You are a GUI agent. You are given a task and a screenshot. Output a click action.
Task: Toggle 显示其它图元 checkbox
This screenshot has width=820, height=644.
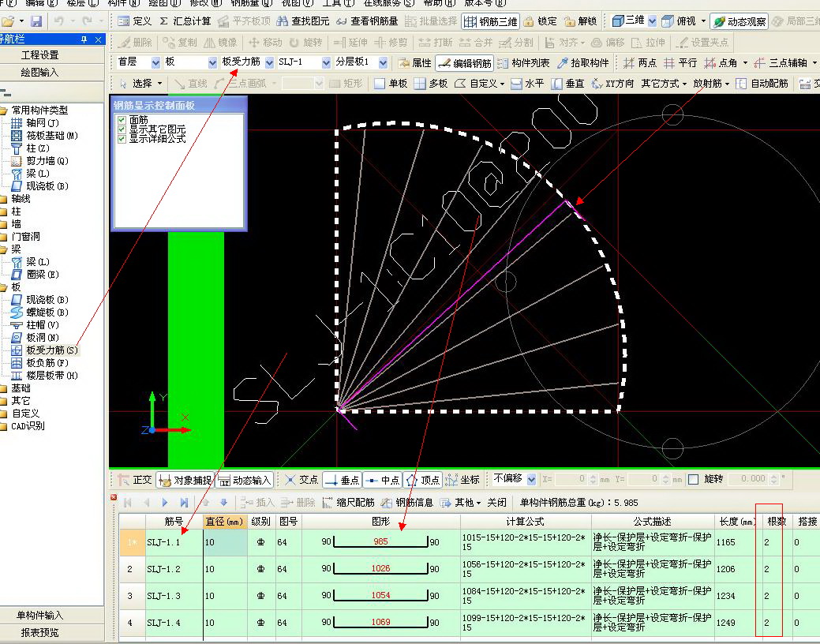(122, 129)
